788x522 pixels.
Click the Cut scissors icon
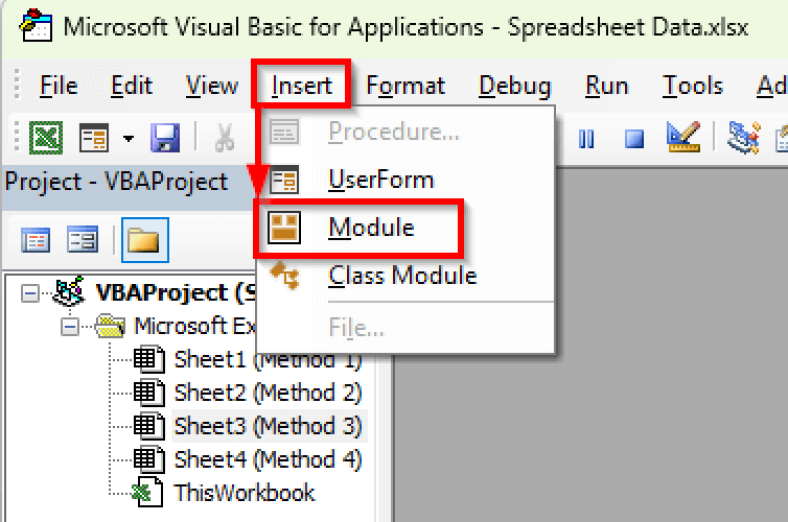[224, 137]
